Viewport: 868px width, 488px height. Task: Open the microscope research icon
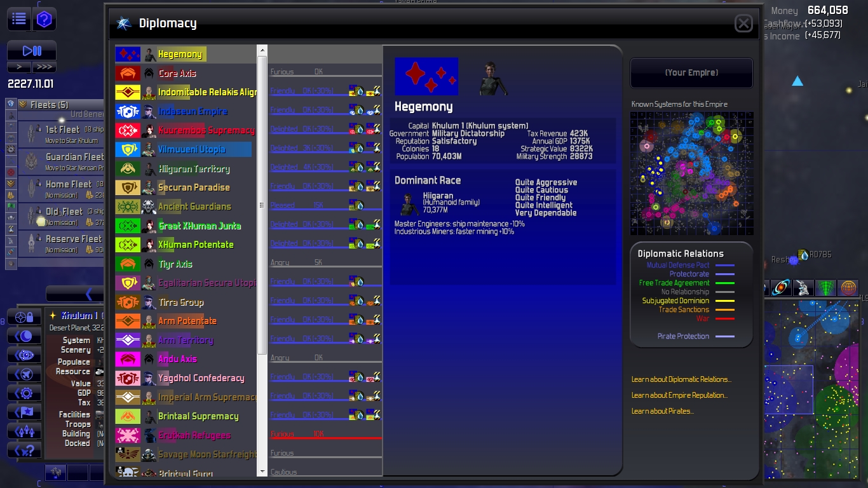804,288
